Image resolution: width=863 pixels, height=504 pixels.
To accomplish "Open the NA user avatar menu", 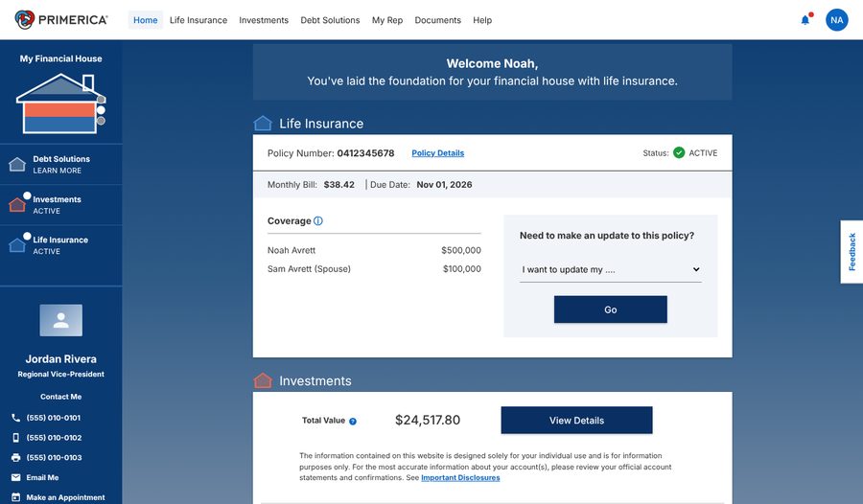I will 836,20.
